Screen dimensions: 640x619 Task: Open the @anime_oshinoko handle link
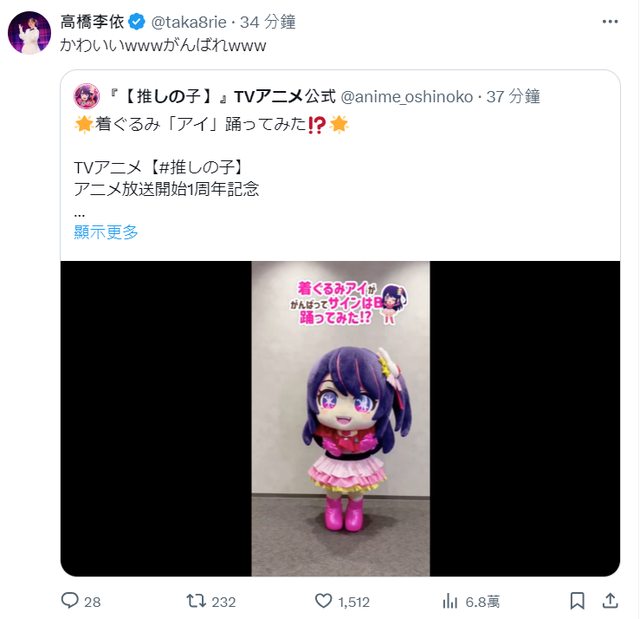(407, 97)
